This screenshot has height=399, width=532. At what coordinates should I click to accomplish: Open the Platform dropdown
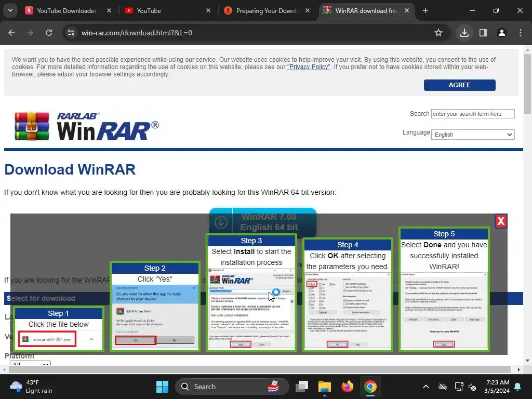click(x=30, y=363)
